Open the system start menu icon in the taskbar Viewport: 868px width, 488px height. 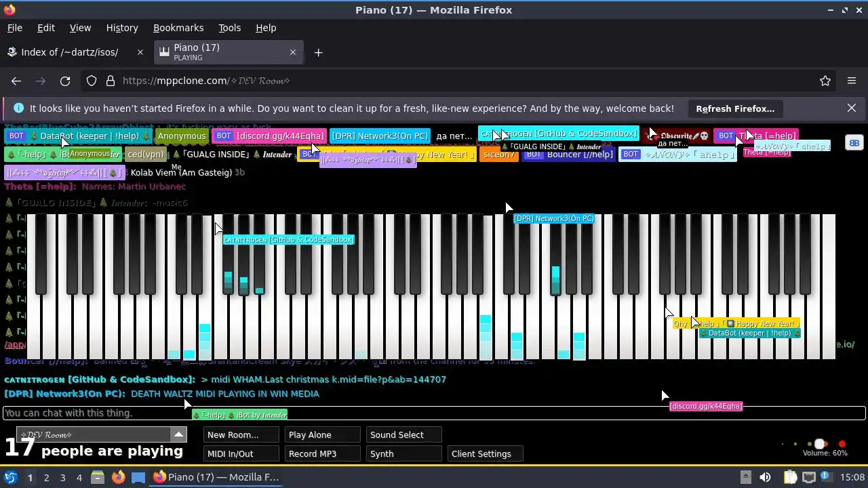10,477
